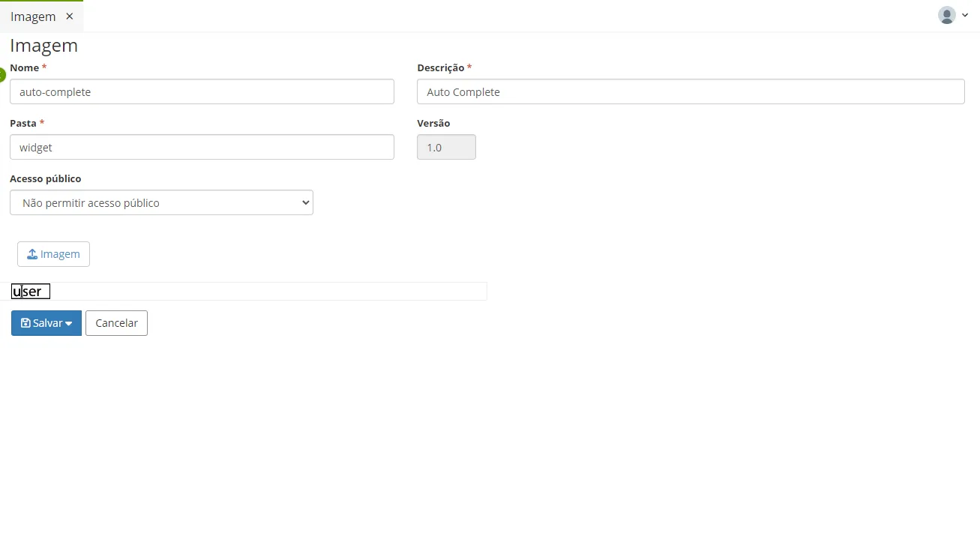Open the user avatar menu
This screenshot has height=560, width=980.
click(x=947, y=15)
